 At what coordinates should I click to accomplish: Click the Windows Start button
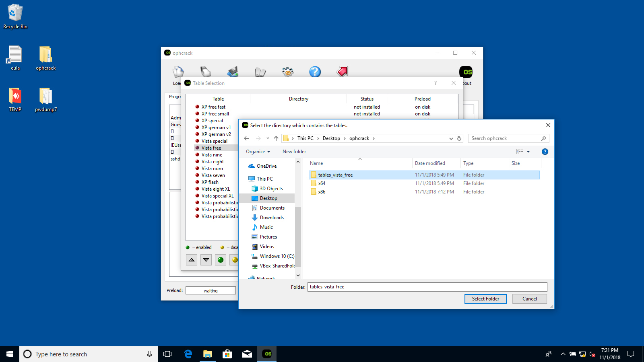pyautogui.click(x=10, y=354)
